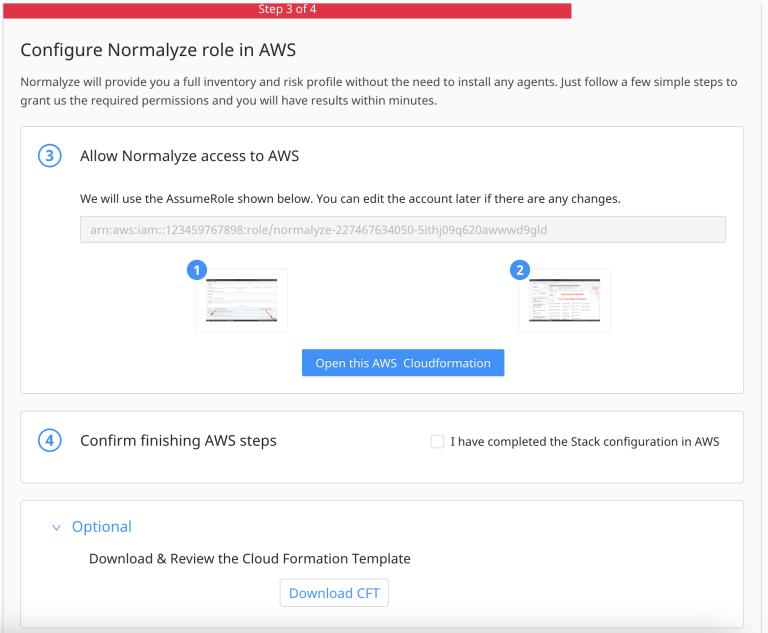The width and height of the screenshot is (768, 633).
Task: Click the step 4 circled number icon
Action: pos(50,441)
